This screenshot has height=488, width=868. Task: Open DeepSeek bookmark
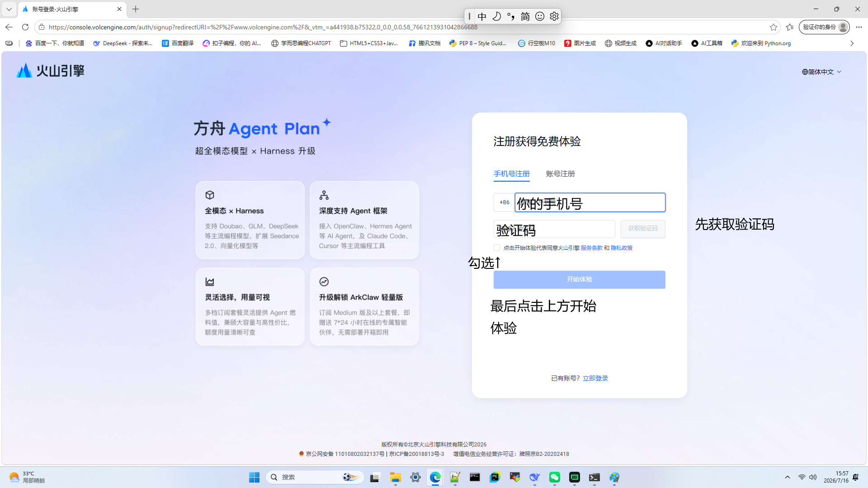pyautogui.click(x=123, y=43)
